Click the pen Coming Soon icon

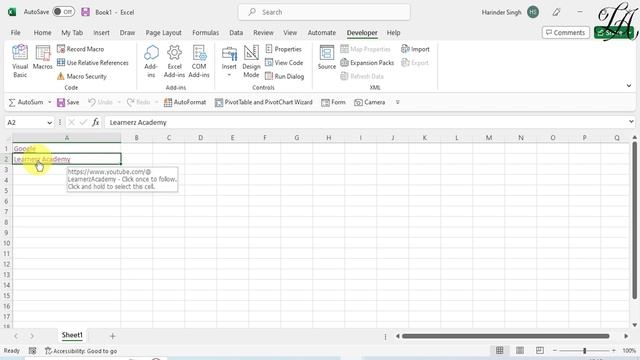556,12
